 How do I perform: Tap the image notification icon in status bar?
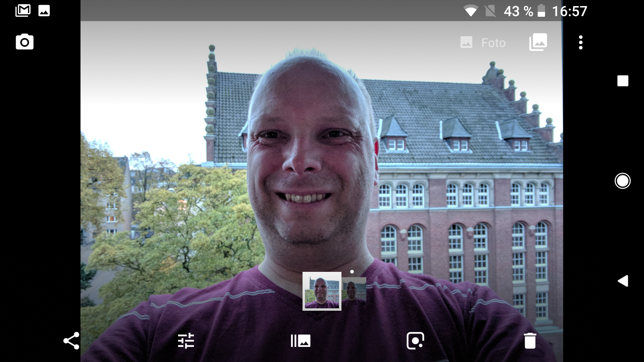pos(44,11)
